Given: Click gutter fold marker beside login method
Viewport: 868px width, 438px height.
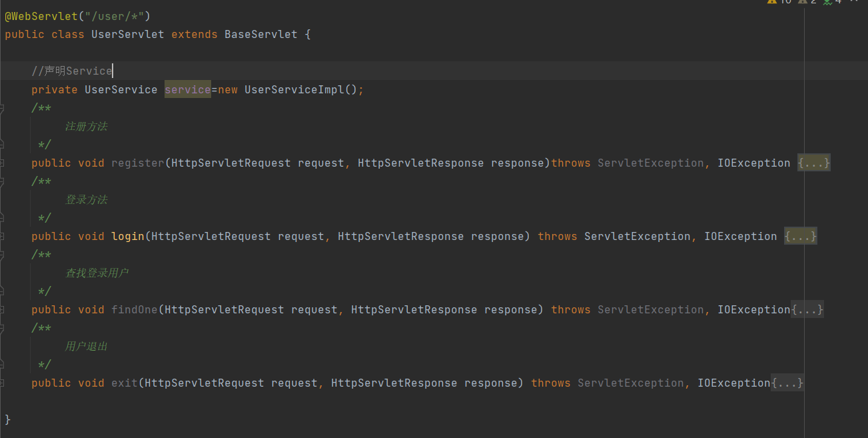Looking at the screenshot, I should (2, 237).
